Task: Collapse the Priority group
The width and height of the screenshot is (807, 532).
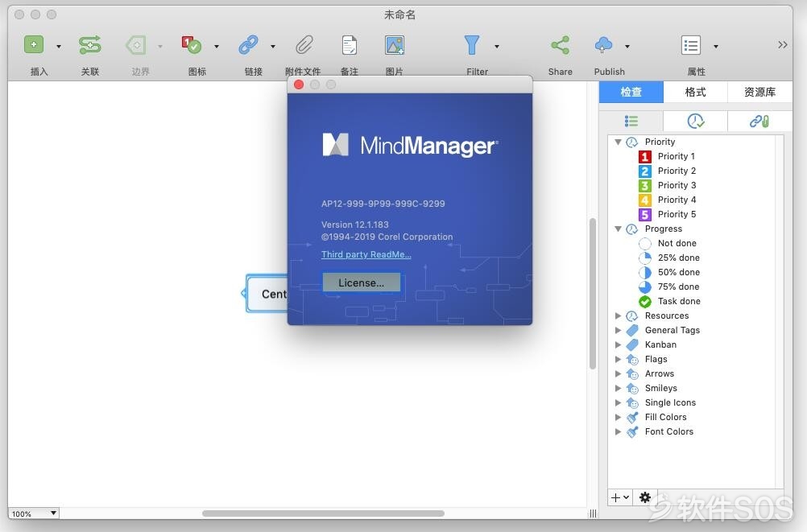Action: tap(618, 142)
